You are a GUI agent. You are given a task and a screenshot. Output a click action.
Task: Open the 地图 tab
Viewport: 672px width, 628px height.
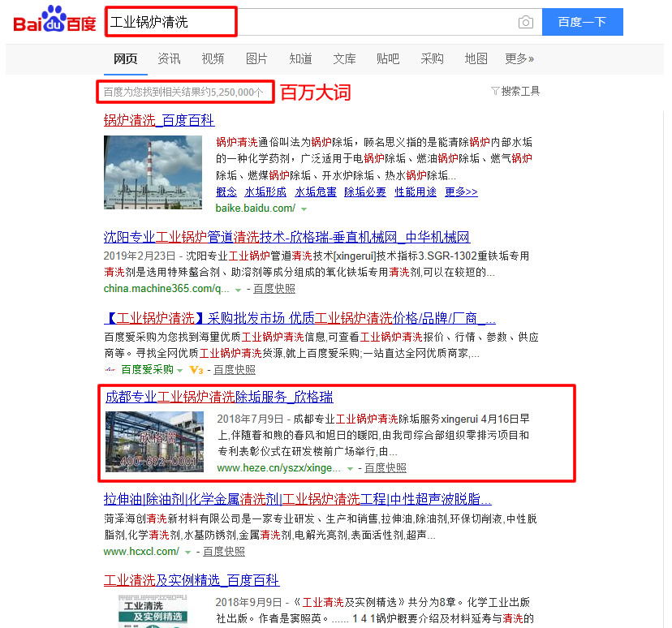(x=476, y=58)
